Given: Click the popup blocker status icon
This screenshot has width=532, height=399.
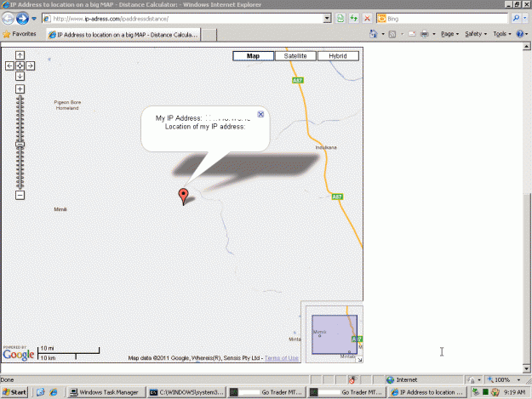Looking at the screenshot, I should coord(352,380).
